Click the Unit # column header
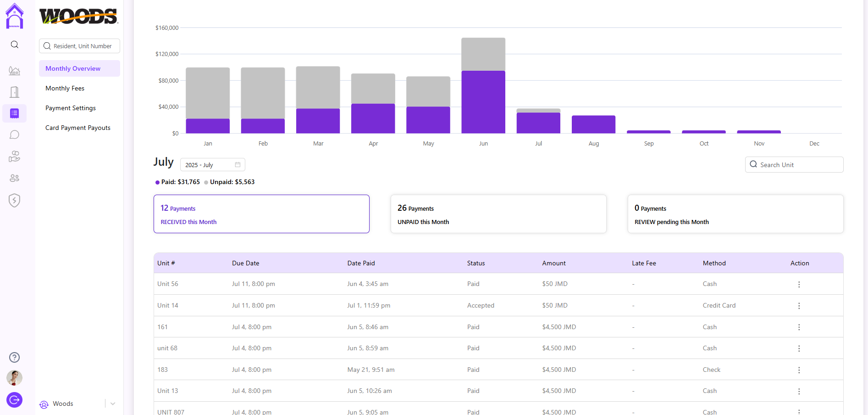Screen dimensions: 868x415 [x=166, y=263]
